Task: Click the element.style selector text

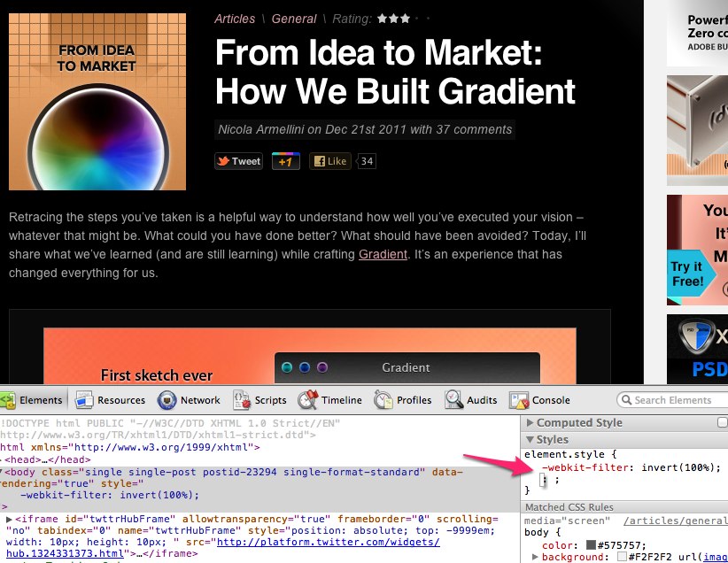Action: tap(564, 454)
